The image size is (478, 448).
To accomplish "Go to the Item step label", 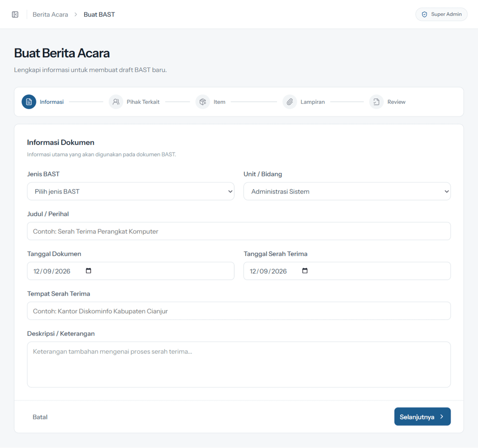I will click(x=219, y=102).
